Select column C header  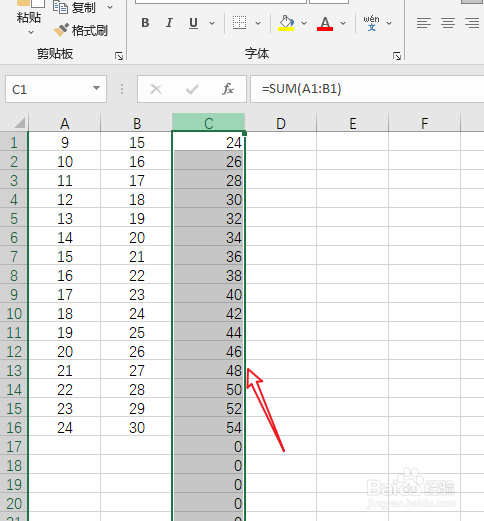209,123
